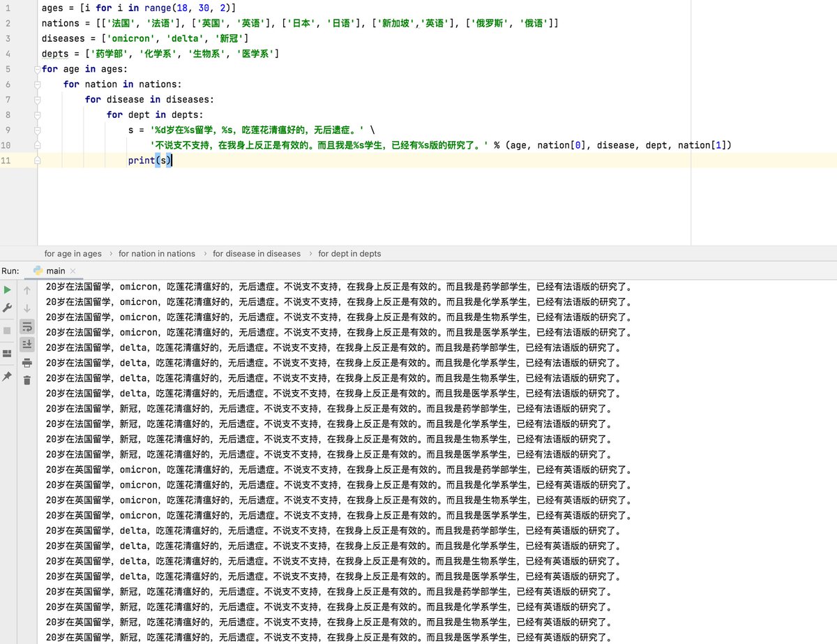Select the main tab in Run panel
Image resolution: width=837 pixels, height=644 pixels.
coord(55,271)
